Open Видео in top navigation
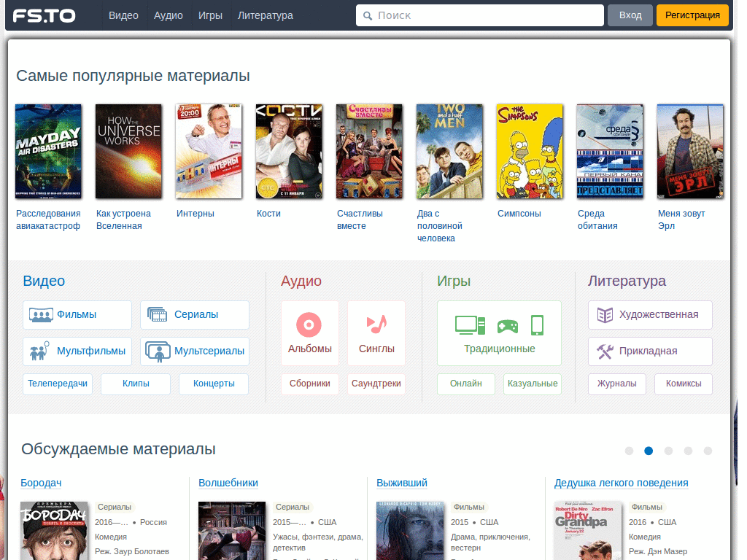 point(123,15)
